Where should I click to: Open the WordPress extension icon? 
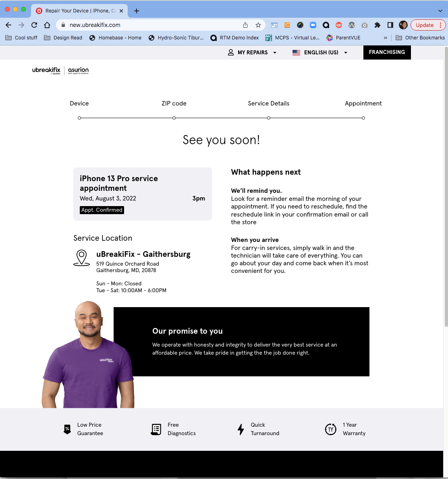pyautogui.click(x=352, y=25)
